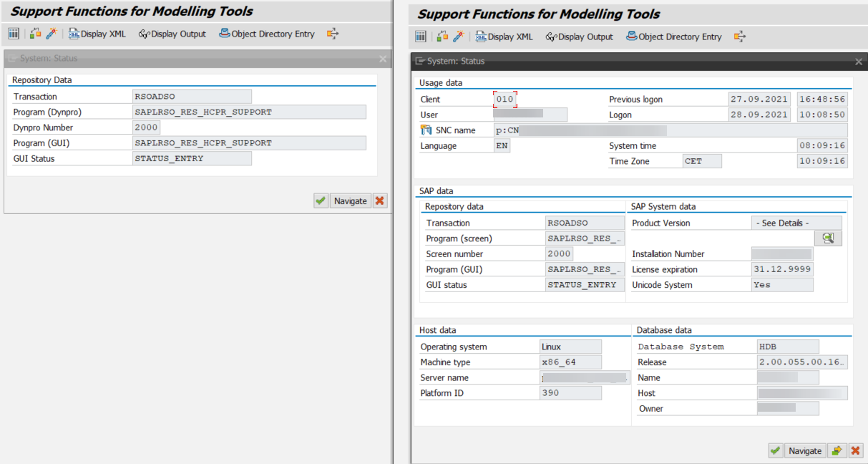Click Navigate in the left dialog
Viewport: 868px width, 464px height.
click(350, 200)
